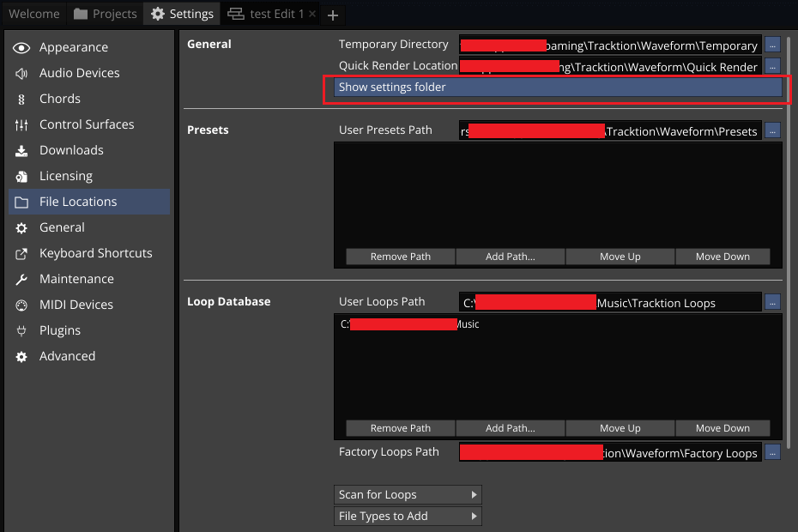Add a new tab with plus button
Screen dimensions: 798x532
[334, 15]
